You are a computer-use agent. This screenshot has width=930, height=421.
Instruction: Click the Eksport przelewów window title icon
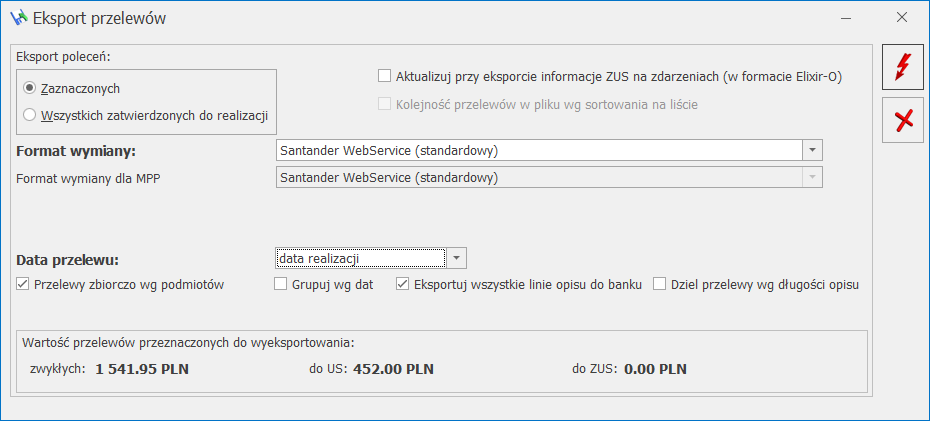20,18
